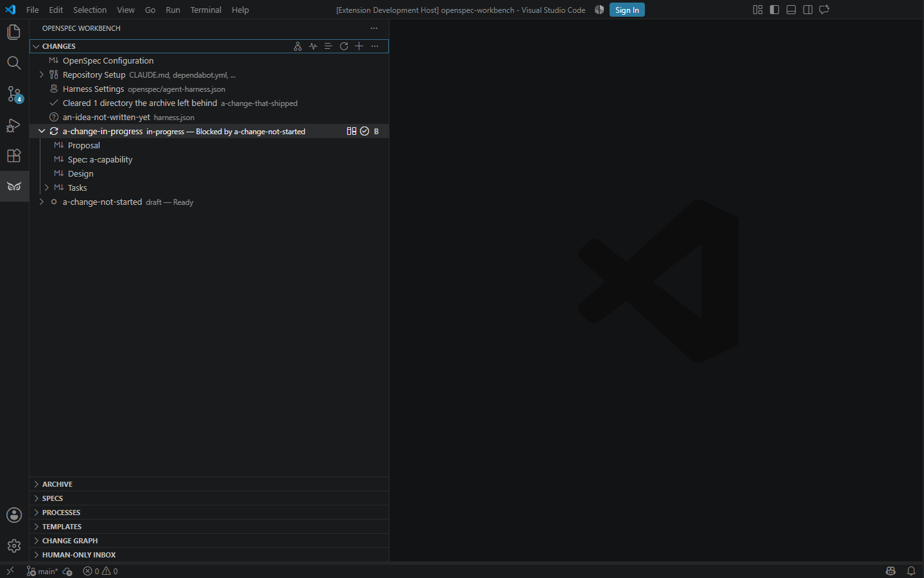Viewport: 924px width, 578px height.
Task: Open the Search view in activity bar
Action: [14, 63]
